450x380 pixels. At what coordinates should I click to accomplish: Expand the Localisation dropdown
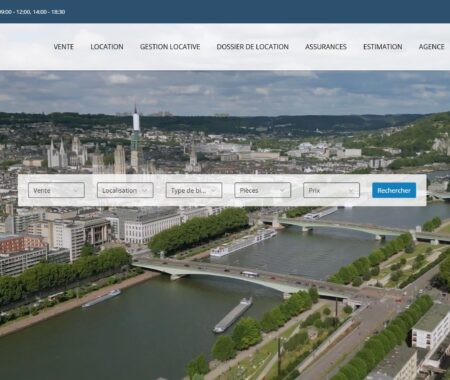click(125, 190)
